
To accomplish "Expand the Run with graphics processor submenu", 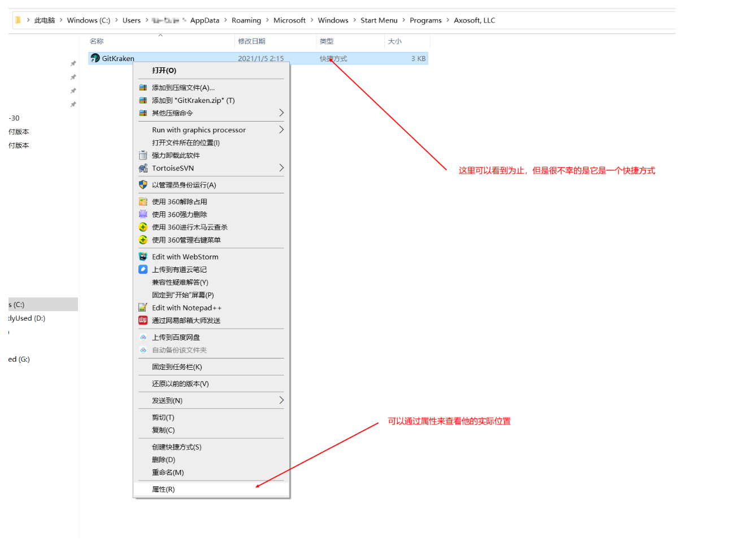I will (281, 129).
